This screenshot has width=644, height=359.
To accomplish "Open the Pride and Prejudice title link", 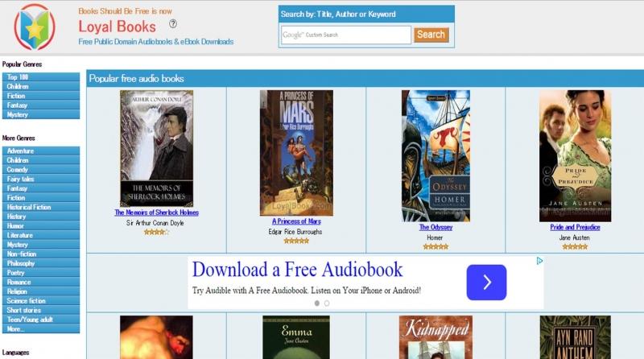I will point(575,227).
